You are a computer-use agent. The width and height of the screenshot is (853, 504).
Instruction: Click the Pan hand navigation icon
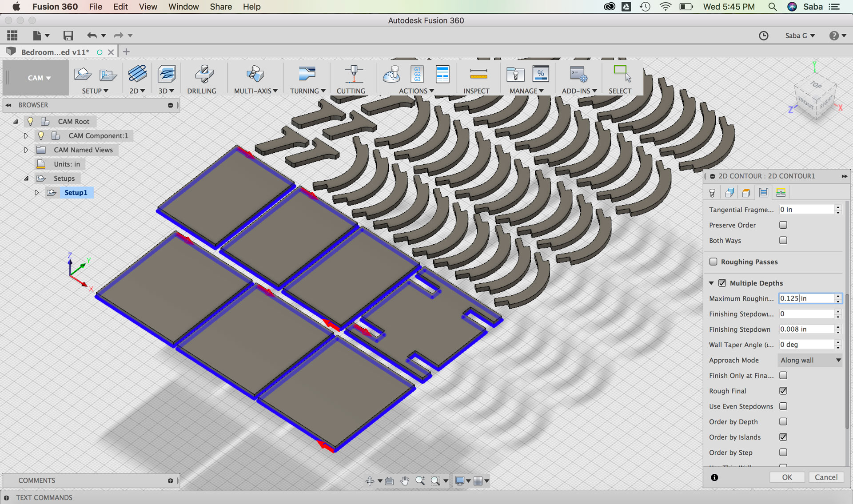click(404, 481)
